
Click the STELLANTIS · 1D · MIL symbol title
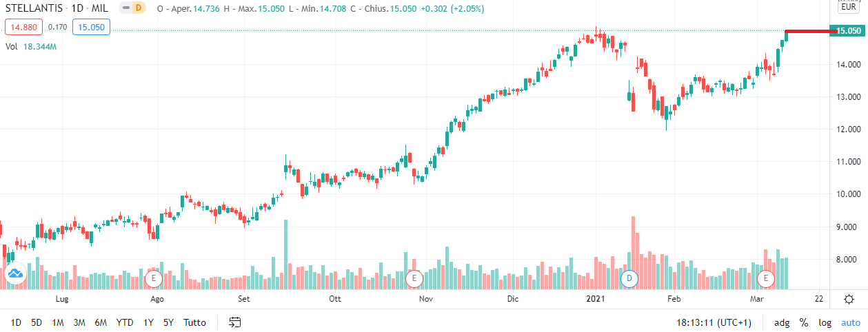pyautogui.click(x=58, y=9)
